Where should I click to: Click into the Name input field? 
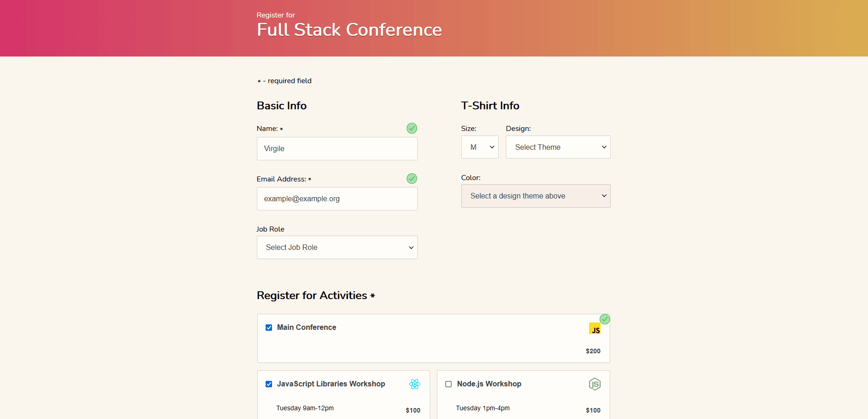pos(337,148)
